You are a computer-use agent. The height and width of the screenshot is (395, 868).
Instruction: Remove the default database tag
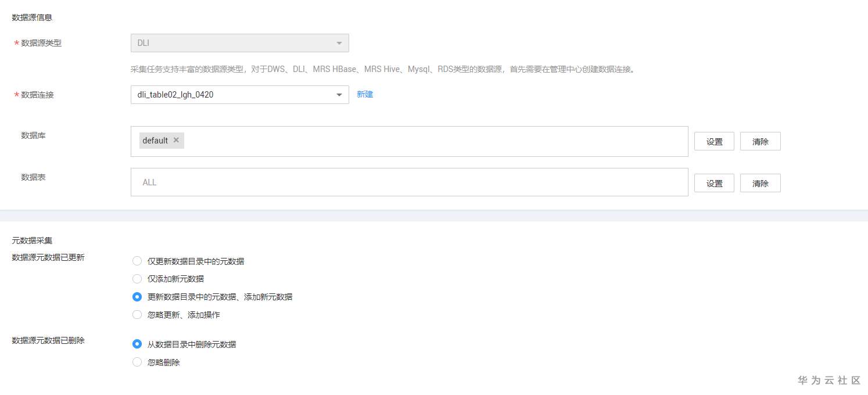pyautogui.click(x=176, y=140)
